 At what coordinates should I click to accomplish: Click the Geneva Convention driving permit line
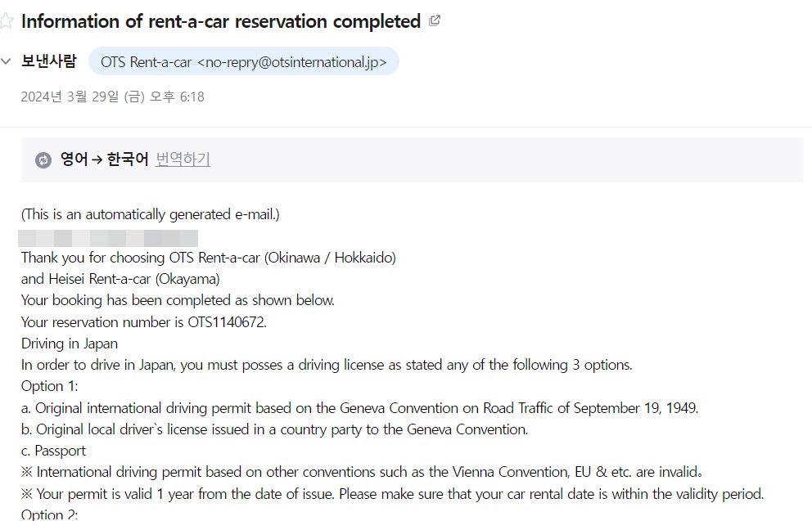[x=359, y=407]
